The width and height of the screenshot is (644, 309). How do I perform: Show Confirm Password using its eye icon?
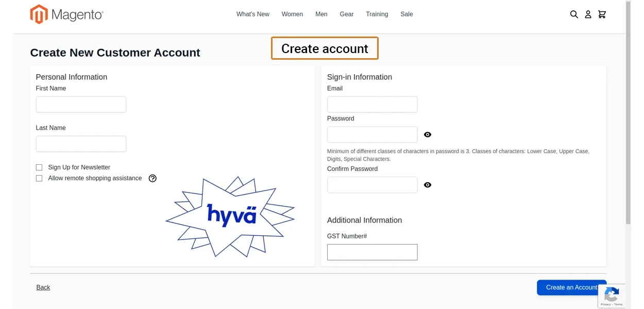[x=428, y=185]
